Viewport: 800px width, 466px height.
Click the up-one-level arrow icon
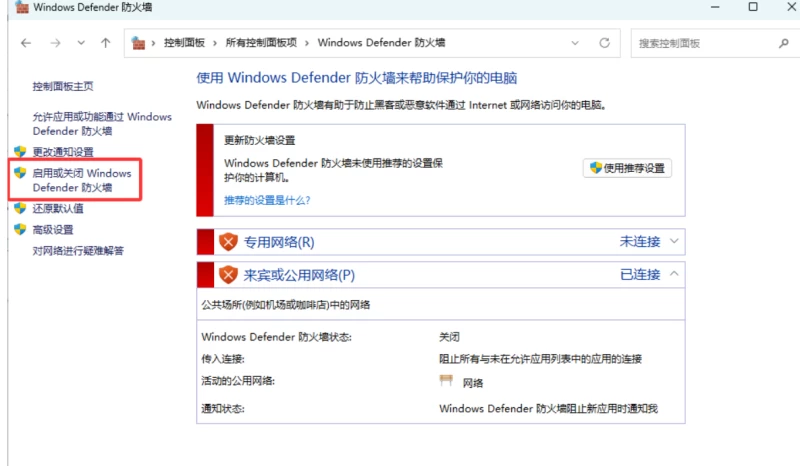pos(106,43)
